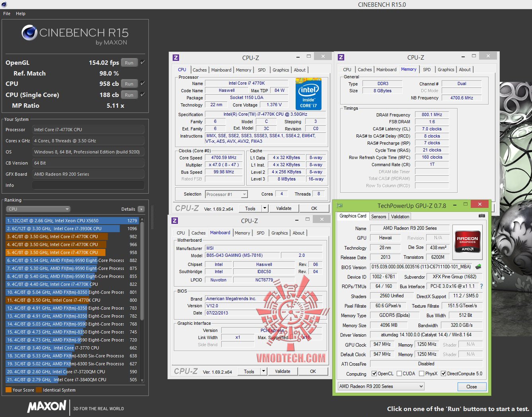Switch to the Validation tab in GPU-Z

(x=400, y=217)
